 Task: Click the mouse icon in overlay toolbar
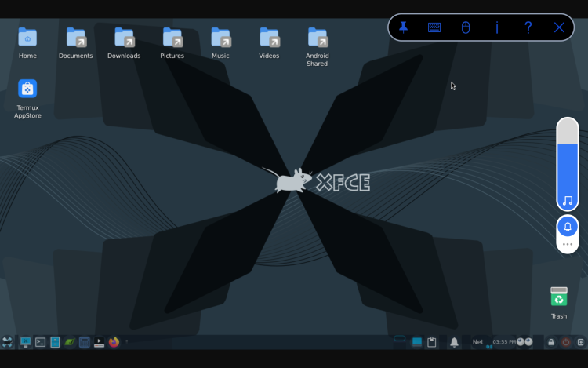pos(466,27)
